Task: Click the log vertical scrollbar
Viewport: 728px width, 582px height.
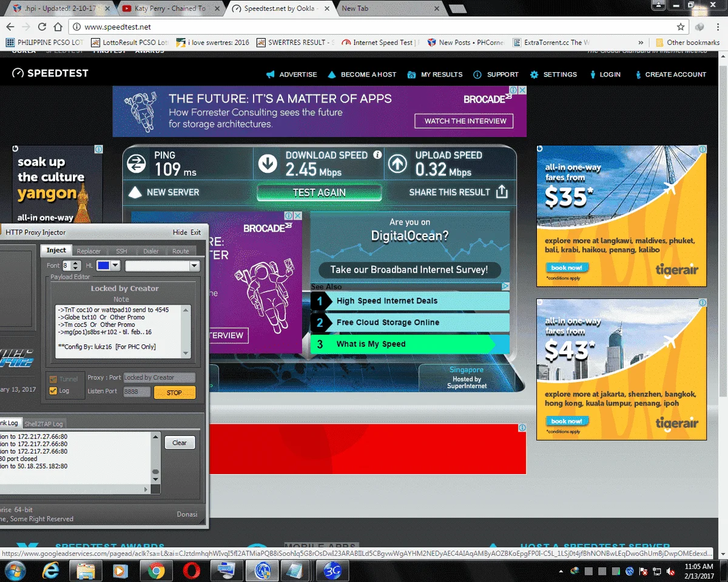Action: [156, 457]
